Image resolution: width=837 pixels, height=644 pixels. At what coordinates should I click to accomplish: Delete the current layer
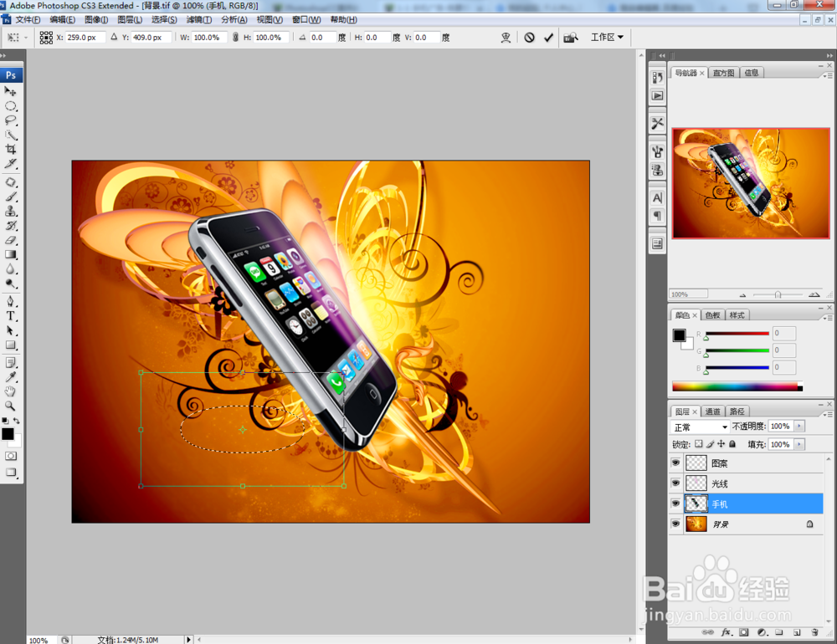click(x=814, y=632)
